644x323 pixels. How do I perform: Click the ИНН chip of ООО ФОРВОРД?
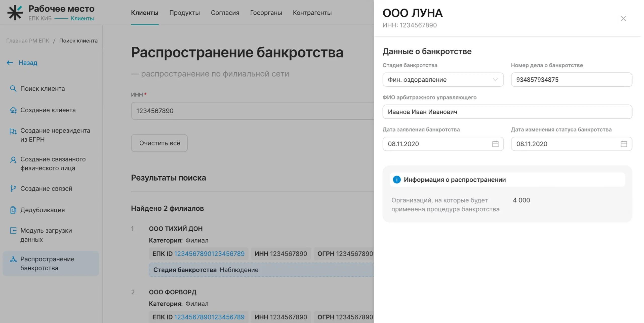click(x=281, y=317)
